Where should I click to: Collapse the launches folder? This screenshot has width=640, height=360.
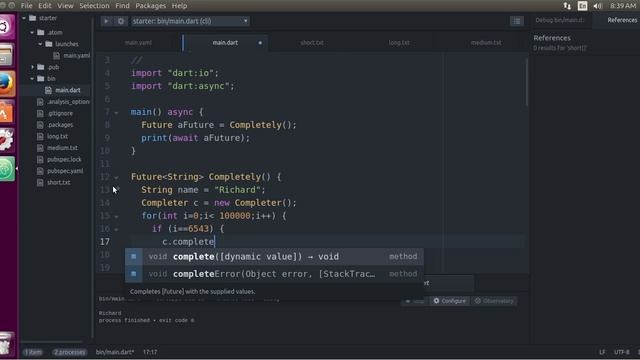click(x=40, y=44)
